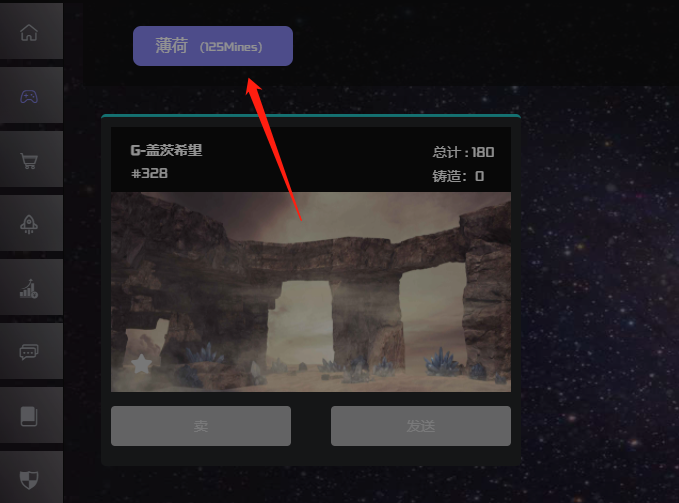This screenshot has height=503, width=679.
Task: Click the 薄荷 (125Mines) button
Action: pyautogui.click(x=213, y=46)
